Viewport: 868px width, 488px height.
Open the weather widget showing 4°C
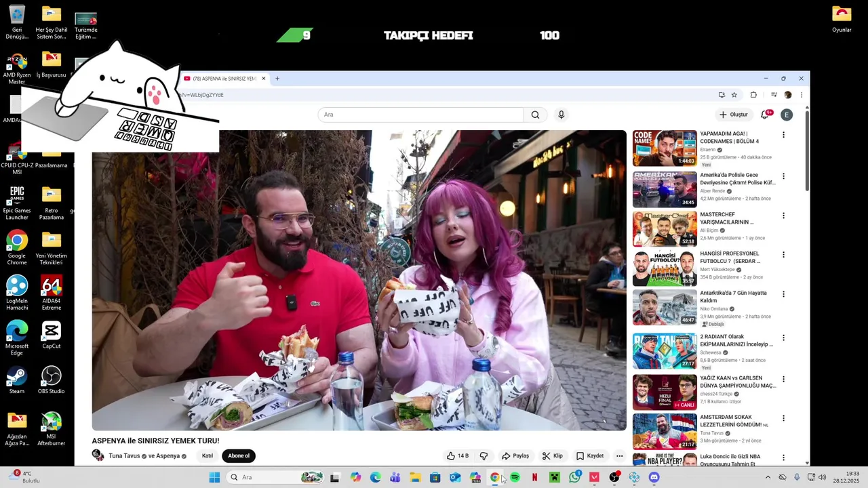tap(24, 477)
